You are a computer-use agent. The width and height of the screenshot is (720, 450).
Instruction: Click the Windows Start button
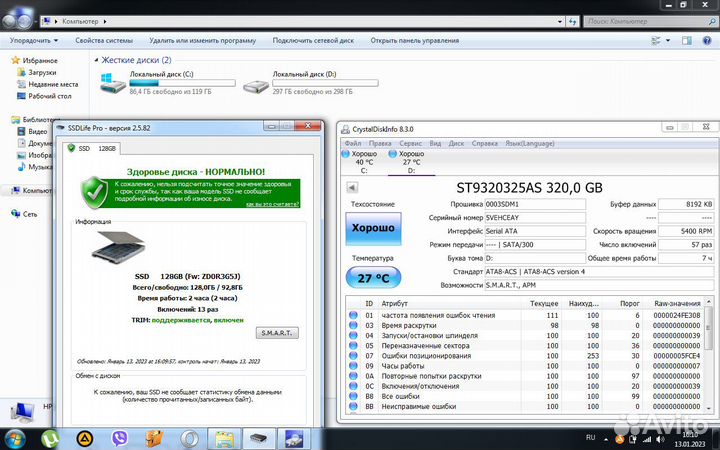click(15, 438)
